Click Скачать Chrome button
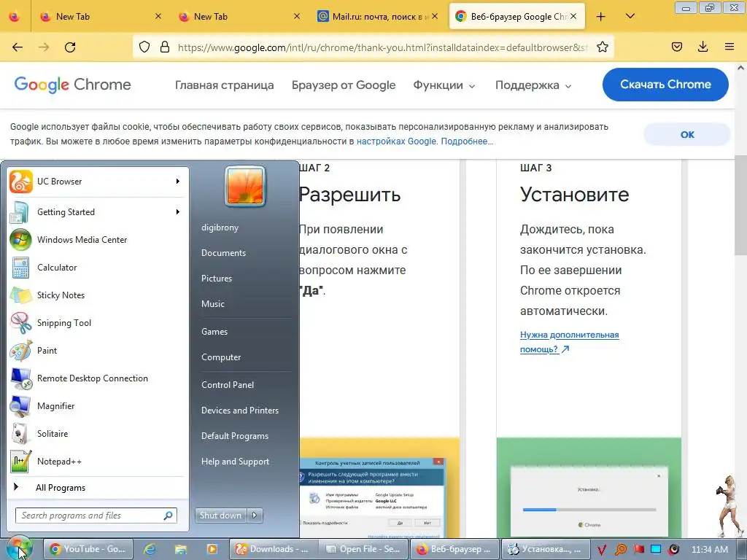 point(665,85)
